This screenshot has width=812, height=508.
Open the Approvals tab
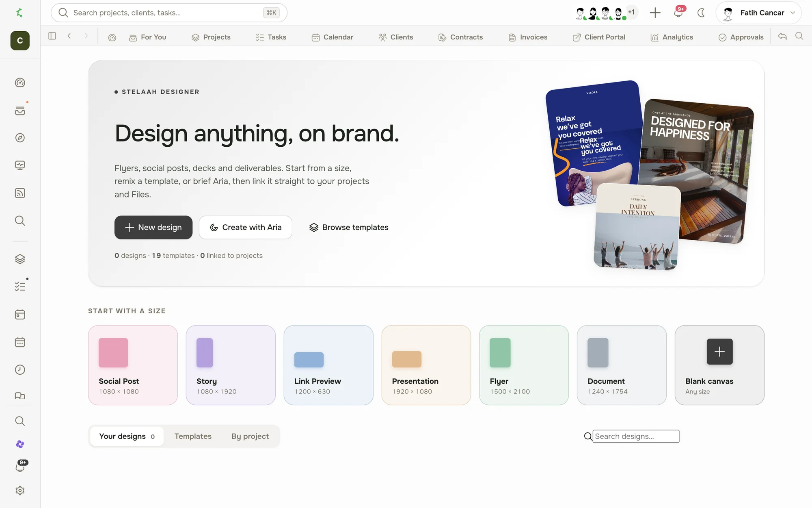741,37
